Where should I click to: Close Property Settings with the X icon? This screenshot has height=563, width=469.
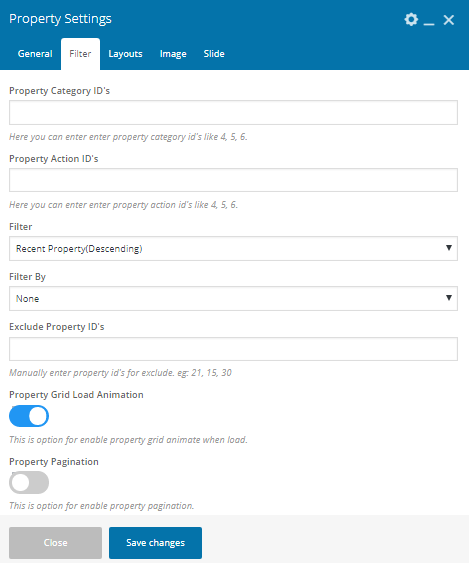(x=449, y=20)
